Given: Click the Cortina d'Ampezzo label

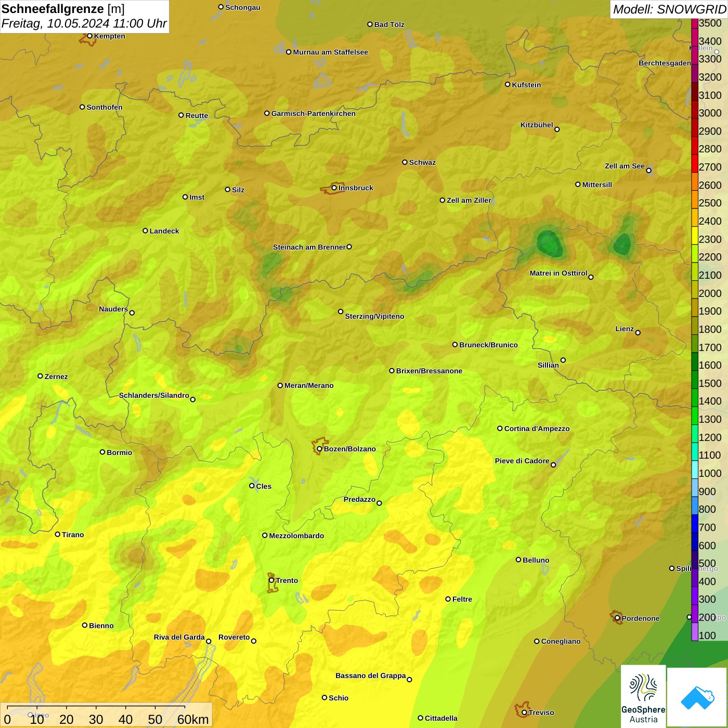Looking at the screenshot, I should 537,428.
